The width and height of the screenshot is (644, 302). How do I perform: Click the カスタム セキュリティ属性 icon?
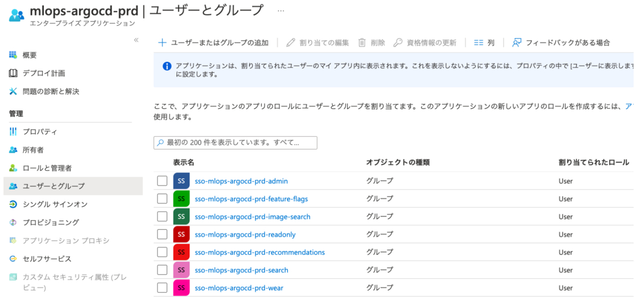13,277
